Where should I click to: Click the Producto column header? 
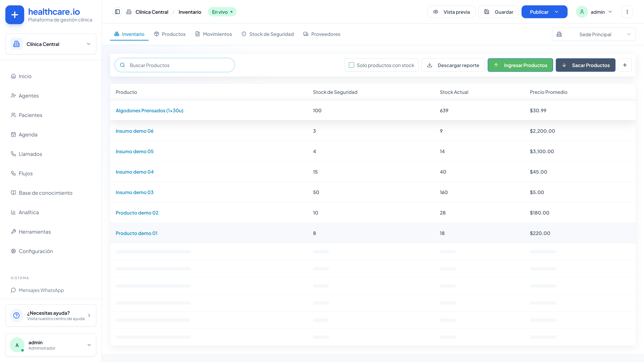pyautogui.click(x=126, y=92)
